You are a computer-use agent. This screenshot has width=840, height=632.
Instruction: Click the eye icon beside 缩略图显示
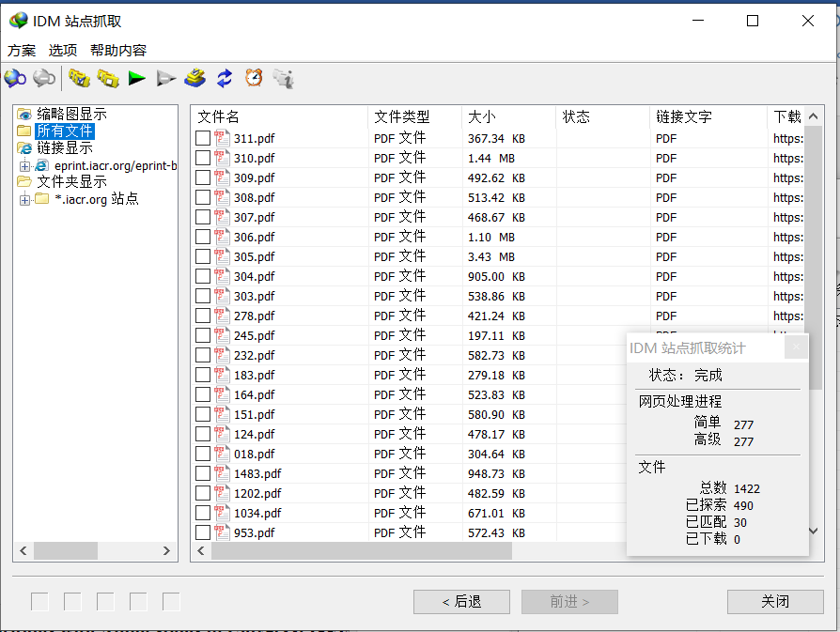point(24,114)
